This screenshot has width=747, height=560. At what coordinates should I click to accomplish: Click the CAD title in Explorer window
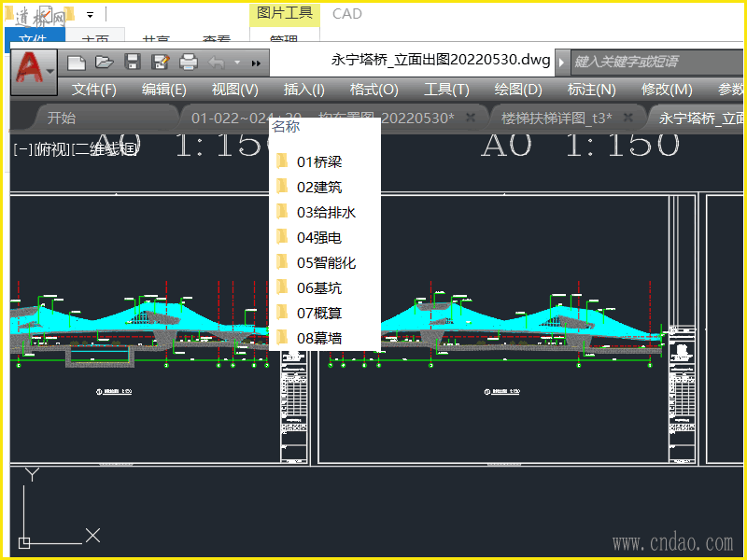pyautogui.click(x=347, y=14)
